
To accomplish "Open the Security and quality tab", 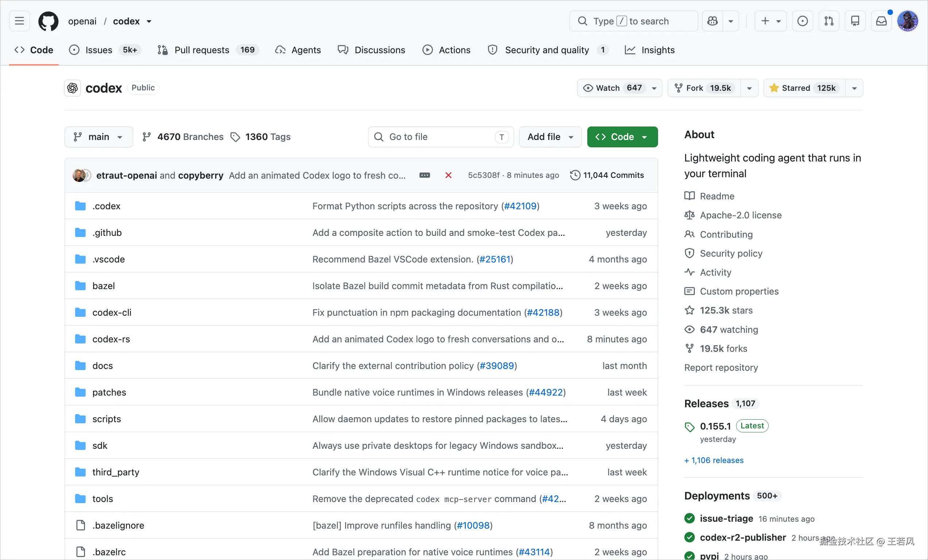I will point(548,50).
